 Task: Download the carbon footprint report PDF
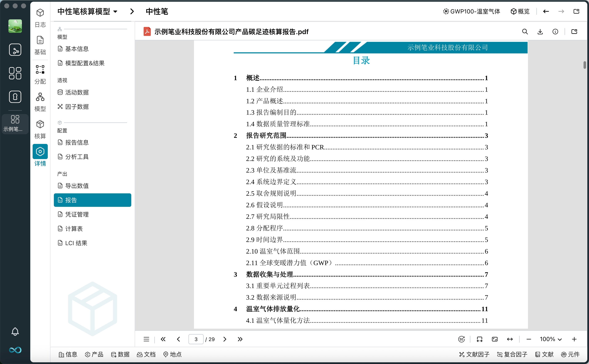tap(540, 32)
